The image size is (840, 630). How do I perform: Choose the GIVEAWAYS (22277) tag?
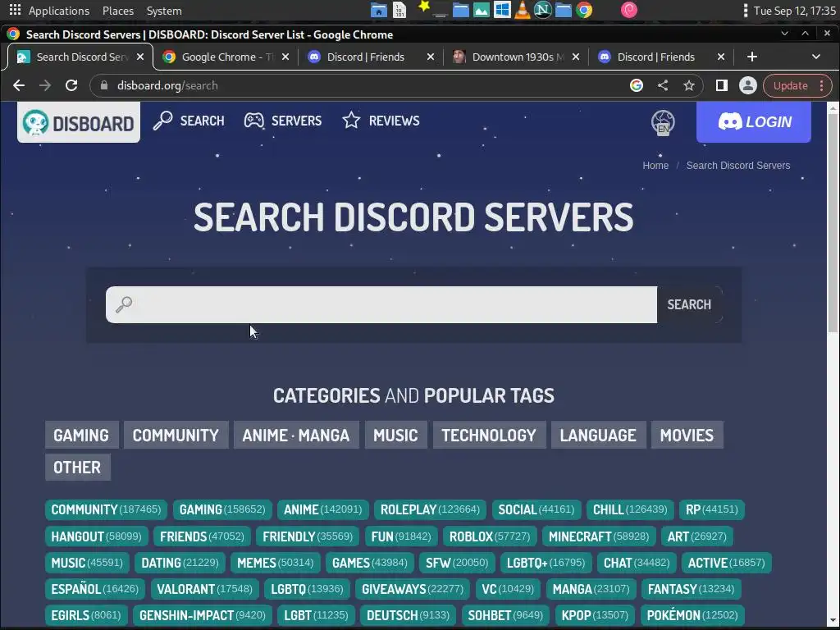(413, 589)
